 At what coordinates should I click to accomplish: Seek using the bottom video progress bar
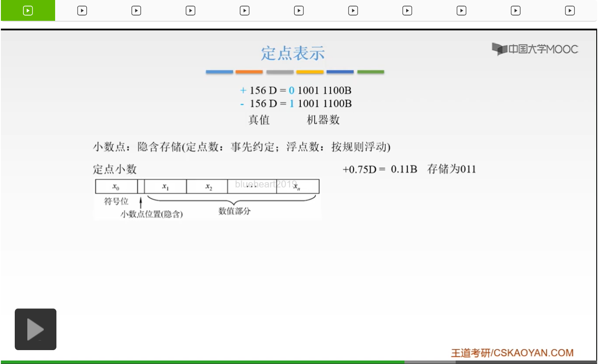(299, 362)
